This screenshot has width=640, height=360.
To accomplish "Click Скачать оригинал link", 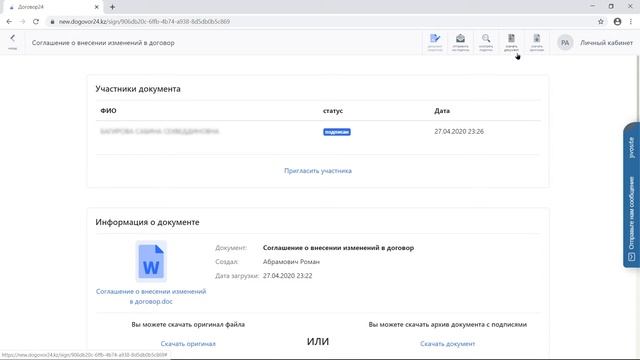I will tap(188, 344).
